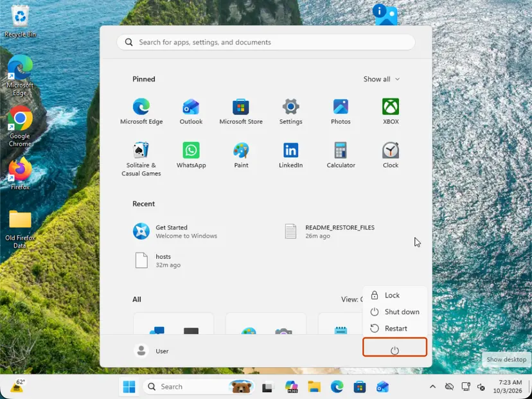Image resolution: width=532 pixels, height=399 pixels.
Task: Choose Shut down in the power menu
Action: (x=395, y=312)
